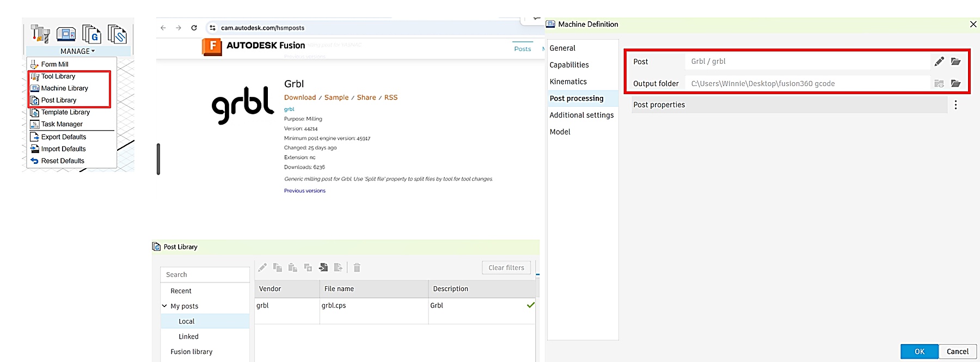
Task: Click the show output folder eye icon
Action: click(x=939, y=84)
